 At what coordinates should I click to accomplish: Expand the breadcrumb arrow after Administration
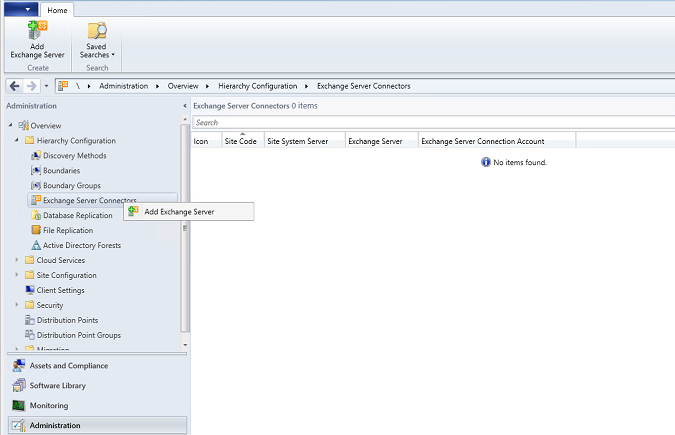point(158,86)
